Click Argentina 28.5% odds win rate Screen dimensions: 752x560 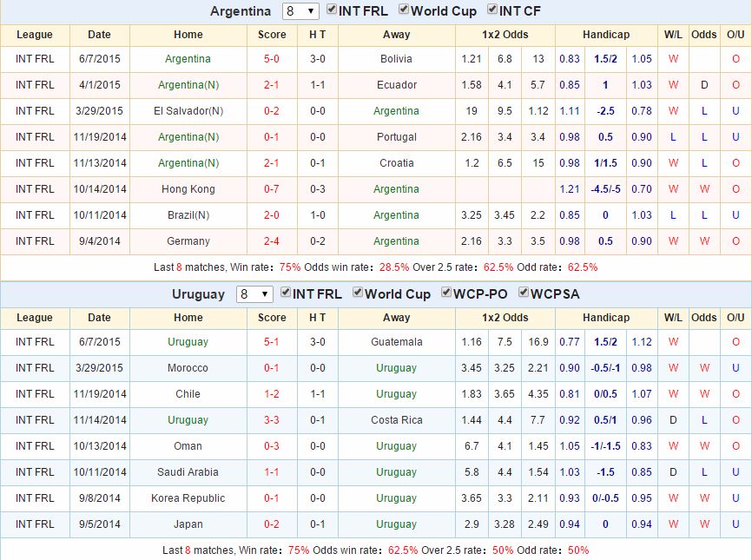[394, 267]
